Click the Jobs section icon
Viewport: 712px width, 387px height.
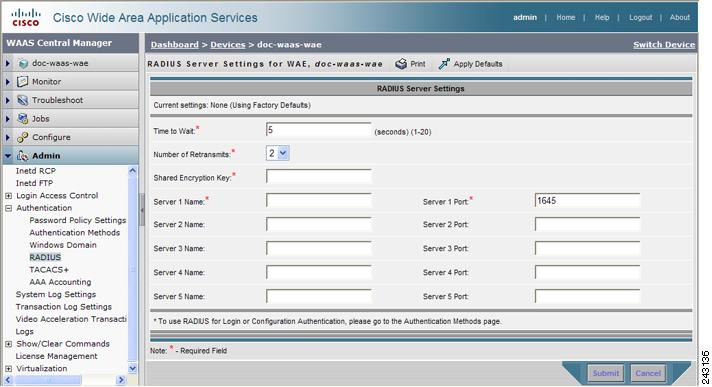click(x=22, y=119)
